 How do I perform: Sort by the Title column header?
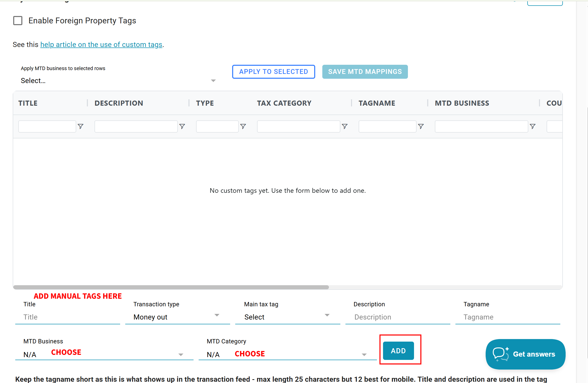(x=28, y=103)
